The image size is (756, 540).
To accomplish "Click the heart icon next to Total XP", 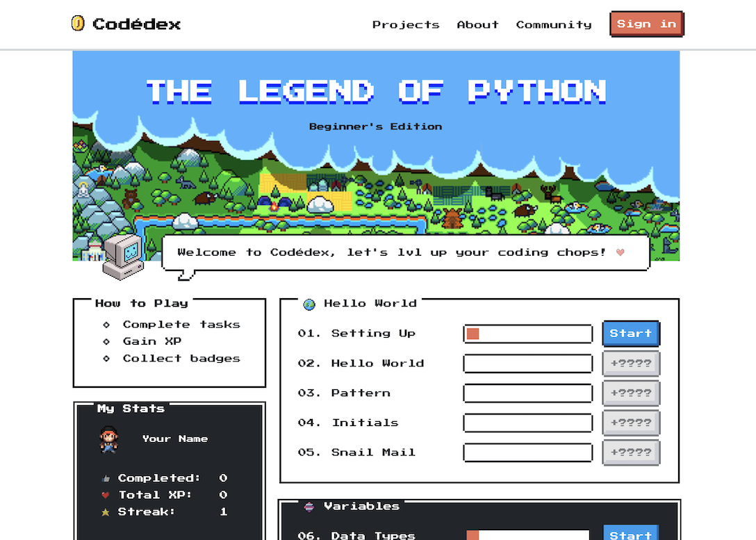I will pos(104,494).
